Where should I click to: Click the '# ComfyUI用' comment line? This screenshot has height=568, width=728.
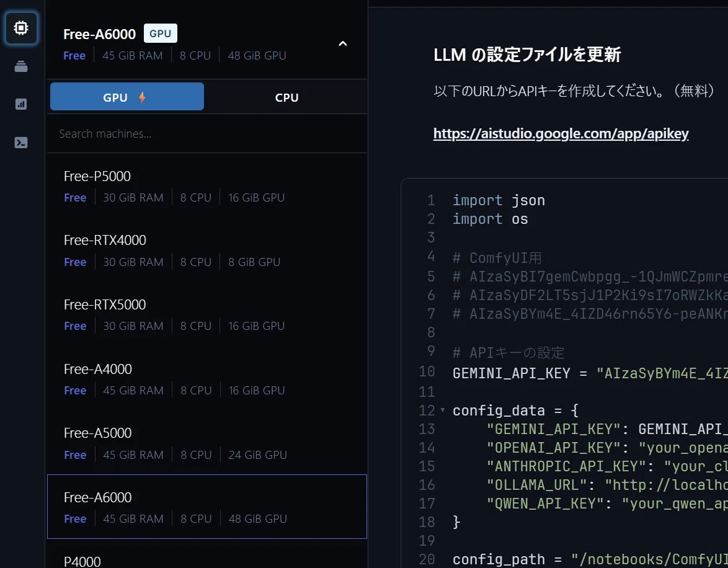(x=497, y=258)
